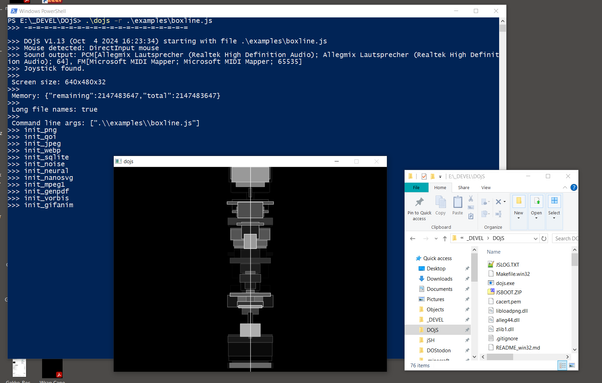Click the Windows PowerShell title bar icon
This screenshot has width=602, height=383.
(13, 11)
